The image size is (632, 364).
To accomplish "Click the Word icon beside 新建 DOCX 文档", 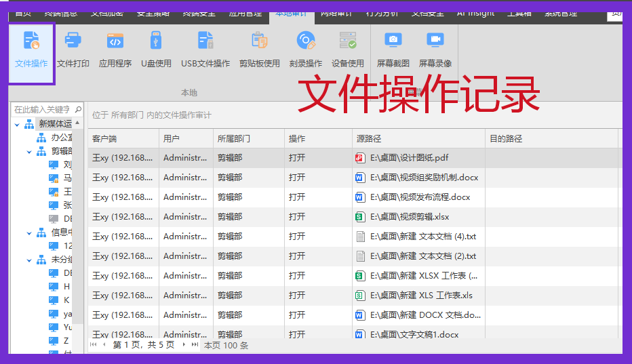I will [360, 315].
